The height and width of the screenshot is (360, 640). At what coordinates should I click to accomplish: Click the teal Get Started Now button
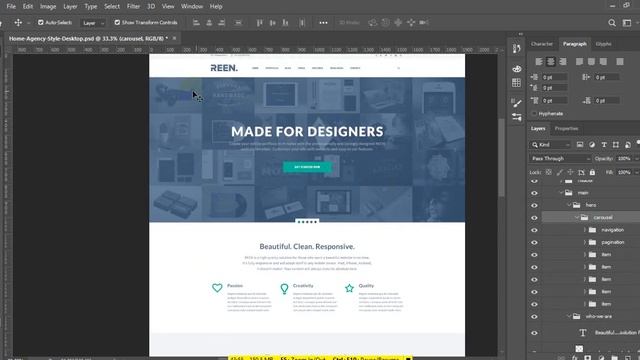click(307, 167)
